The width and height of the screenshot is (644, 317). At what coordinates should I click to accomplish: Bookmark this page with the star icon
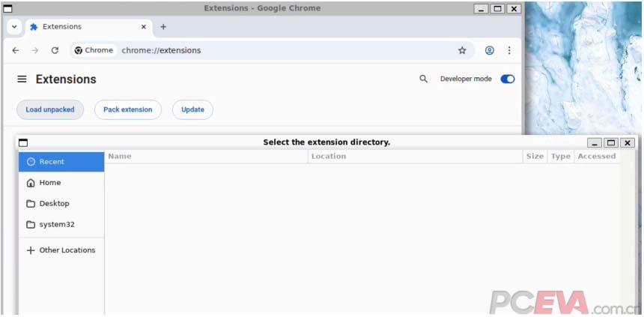[462, 50]
